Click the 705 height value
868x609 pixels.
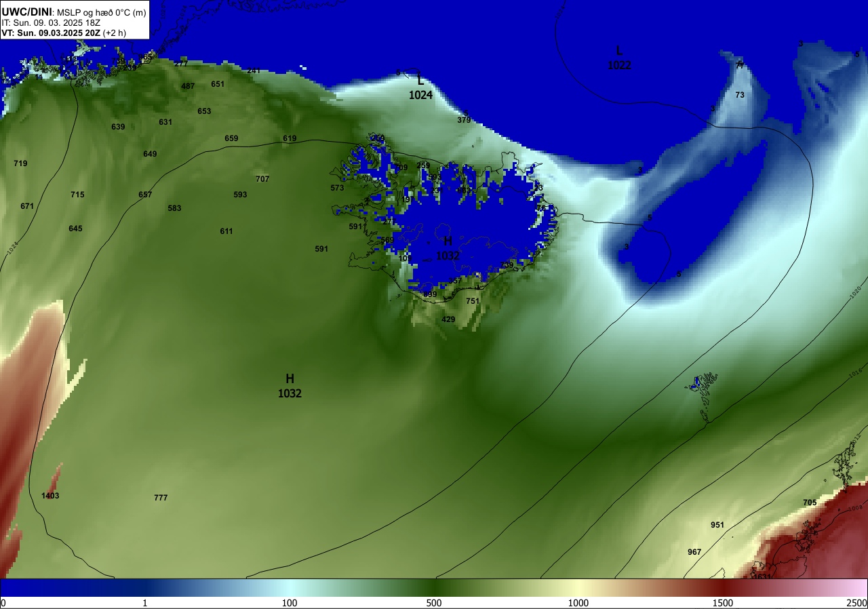click(x=810, y=503)
